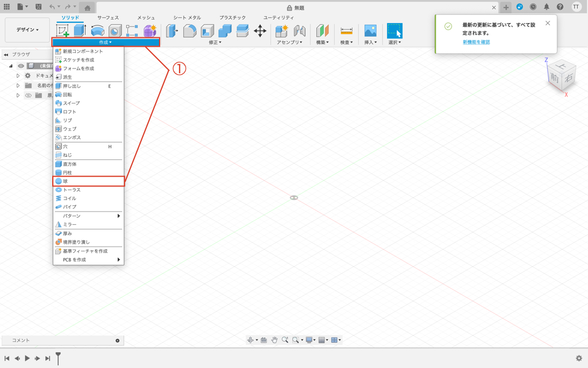Click the Home icon tab
Screen dimensions: 588x368
87,8
